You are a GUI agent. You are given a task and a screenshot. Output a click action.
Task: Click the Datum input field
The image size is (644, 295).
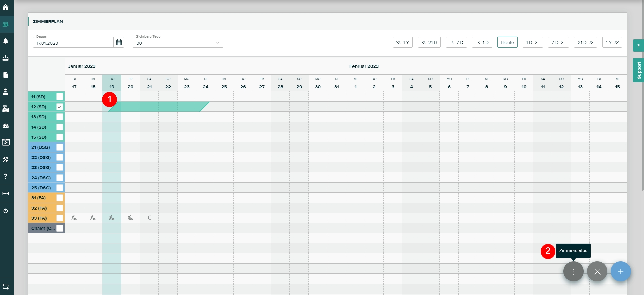pos(73,43)
